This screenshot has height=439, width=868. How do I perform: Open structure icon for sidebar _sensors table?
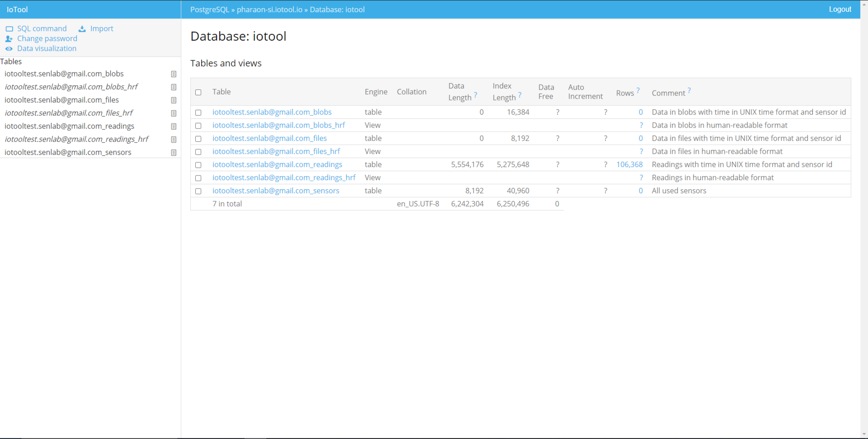point(174,153)
